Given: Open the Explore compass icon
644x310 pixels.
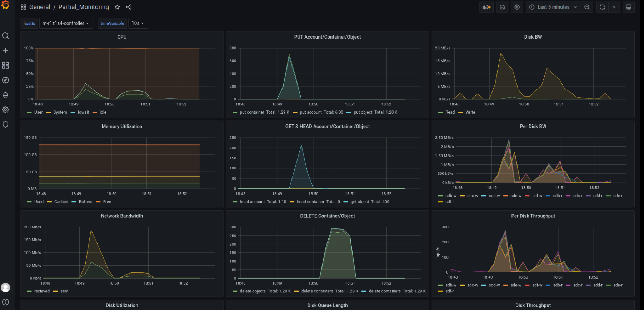Looking at the screenshot, I should (x=5, y=80).
